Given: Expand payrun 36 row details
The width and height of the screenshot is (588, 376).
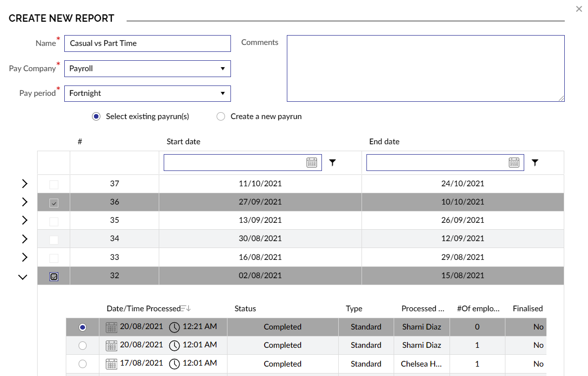Looking at the screenshot, I should point(24,202).
